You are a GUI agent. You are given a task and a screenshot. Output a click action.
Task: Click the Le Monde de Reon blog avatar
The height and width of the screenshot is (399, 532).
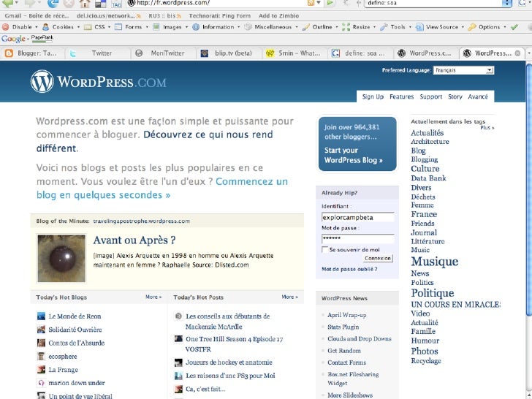(x=41, y=316)
